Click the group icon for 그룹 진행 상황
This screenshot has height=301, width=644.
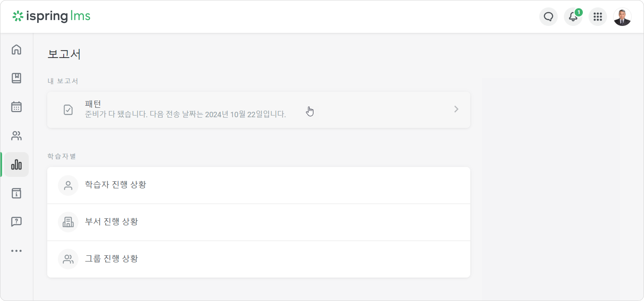click(x=68, y=259)
